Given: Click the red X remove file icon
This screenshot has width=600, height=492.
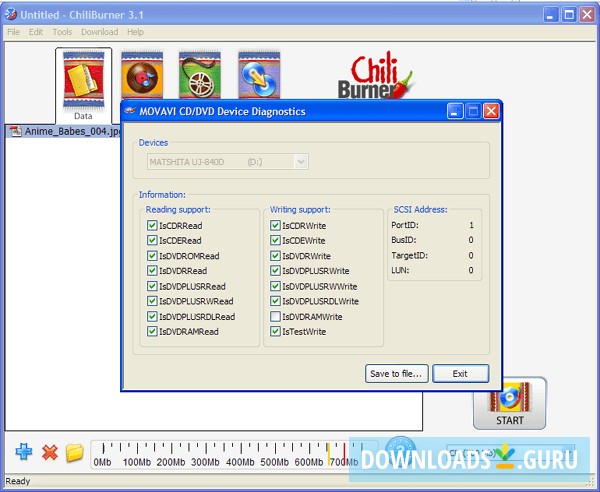Looking at the screenshot, I should coord(50,453).
